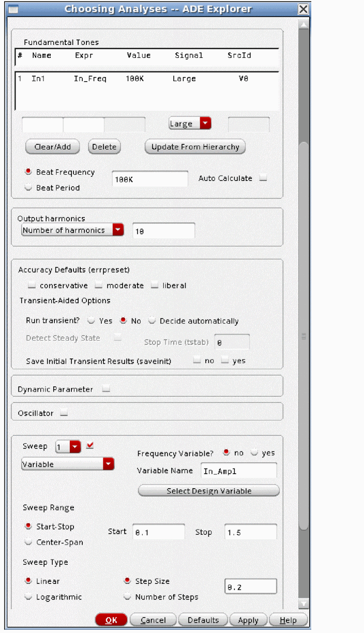The height and width of the screenshot is (633, 364).
Task: Open Number of harmonics dropdown
Action: 72,230
